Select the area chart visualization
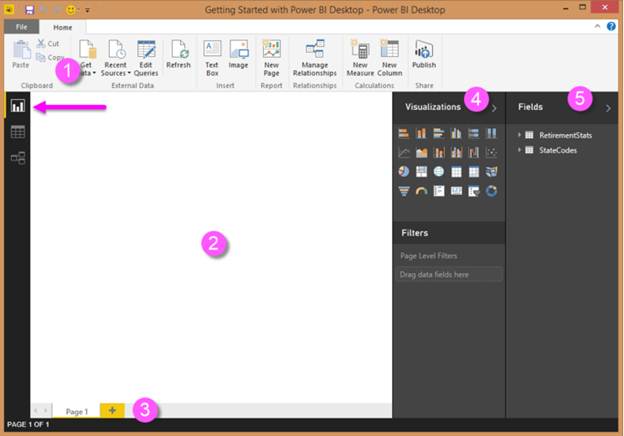The width and height of the screenshot is (624, 436). pos(421,152)
